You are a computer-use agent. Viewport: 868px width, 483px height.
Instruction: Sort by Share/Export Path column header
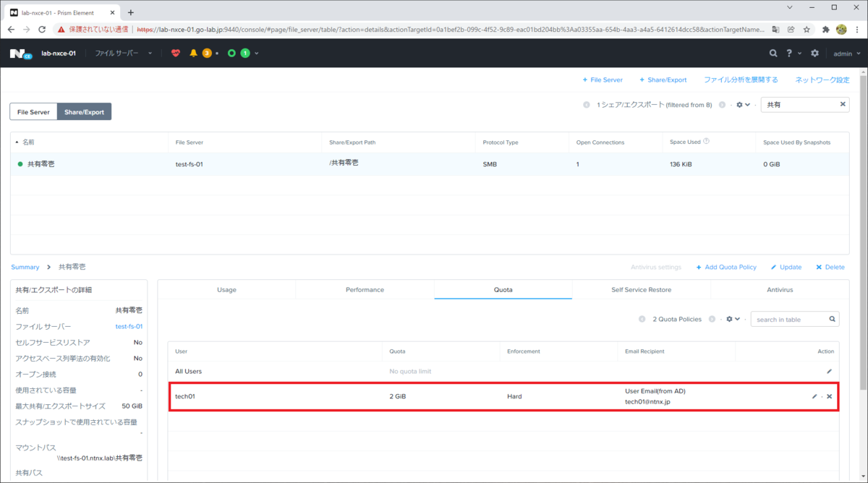click(x=352, y=142)
